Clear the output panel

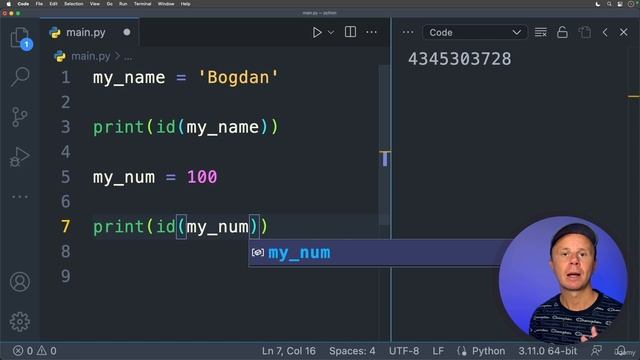[x=540, y=32]
